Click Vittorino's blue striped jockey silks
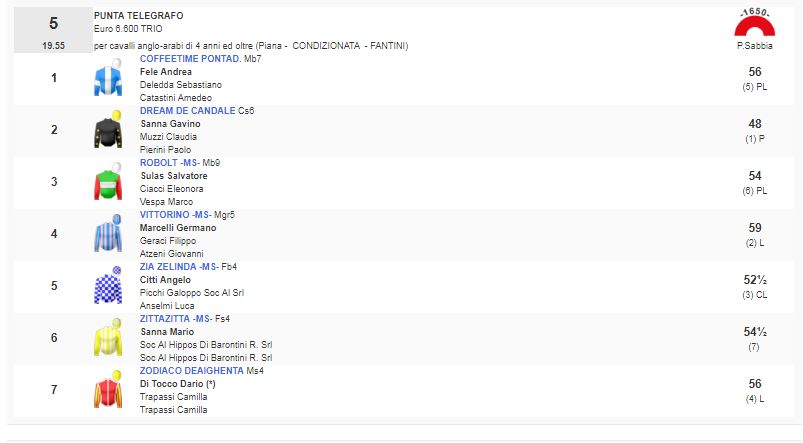 [107, 234]
